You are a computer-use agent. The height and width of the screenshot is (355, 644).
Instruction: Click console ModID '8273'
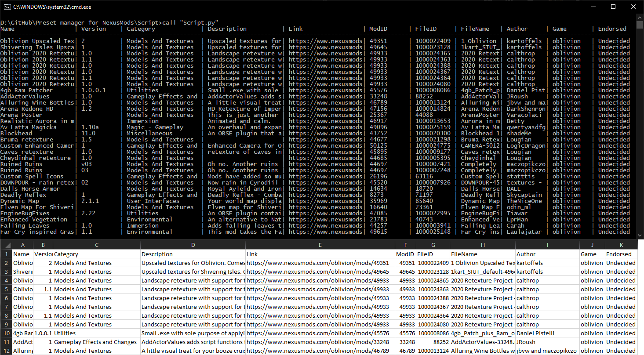pyautogui.click(x=377, y=195)
